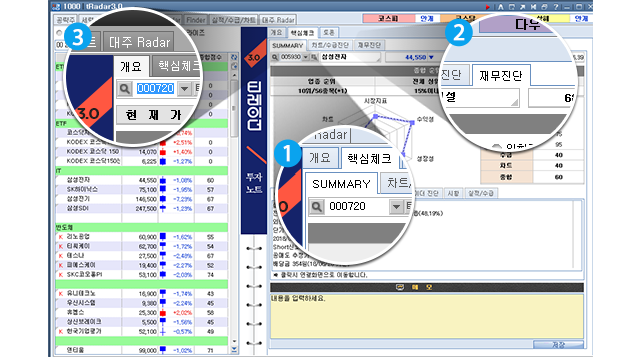Viewport: 640px width, 360px height.
Task: Select the radio button under the 공략주 tab
Action: tap(59, 33)
